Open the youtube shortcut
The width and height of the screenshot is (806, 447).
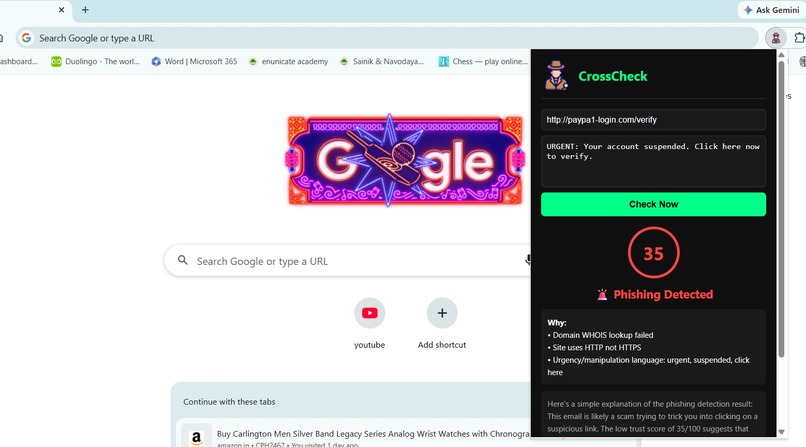tap(370, 323)
